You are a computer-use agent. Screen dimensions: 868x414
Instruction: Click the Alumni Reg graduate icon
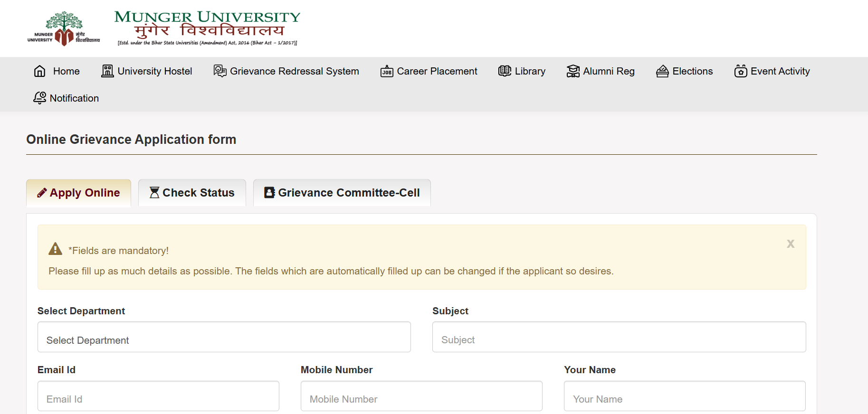pos(573,71)
